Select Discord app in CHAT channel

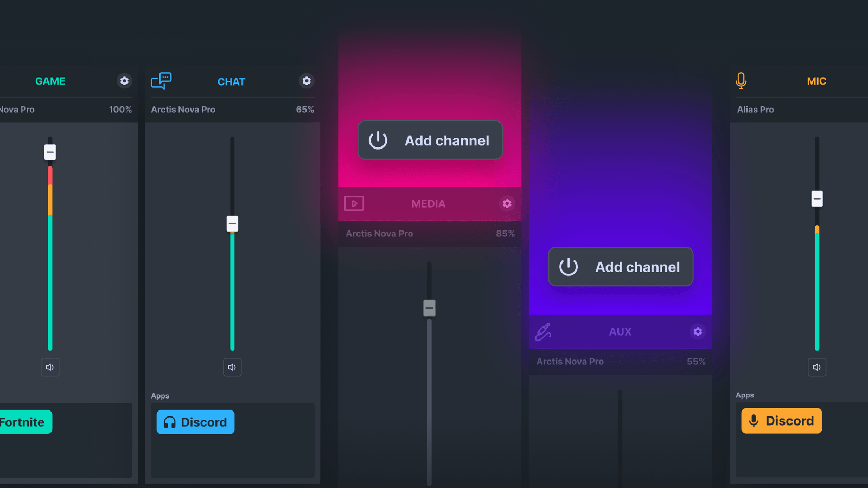coord(195,422)
